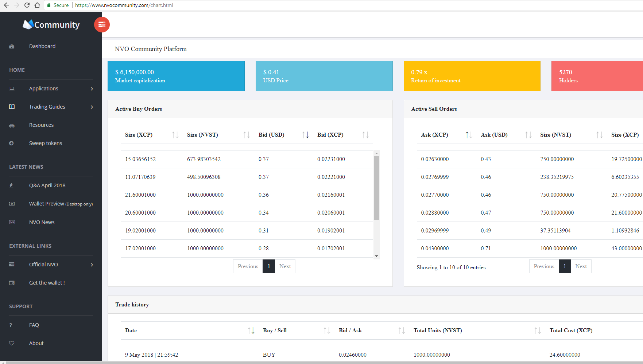Select page 1 in Active Buy Orders
This screenshot has height=364, width=643.
[x=269, y=266]
